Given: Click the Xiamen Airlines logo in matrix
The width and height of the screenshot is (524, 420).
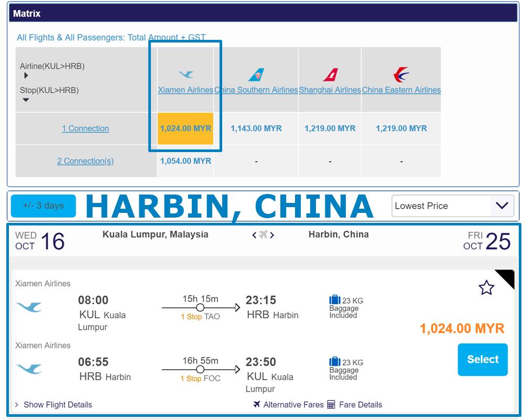Looking at the screenshot, I should [186, 74].
